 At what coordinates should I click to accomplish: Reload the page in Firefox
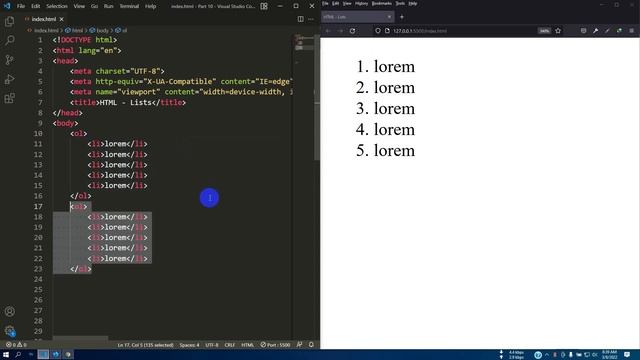click(x=352, y=31)
